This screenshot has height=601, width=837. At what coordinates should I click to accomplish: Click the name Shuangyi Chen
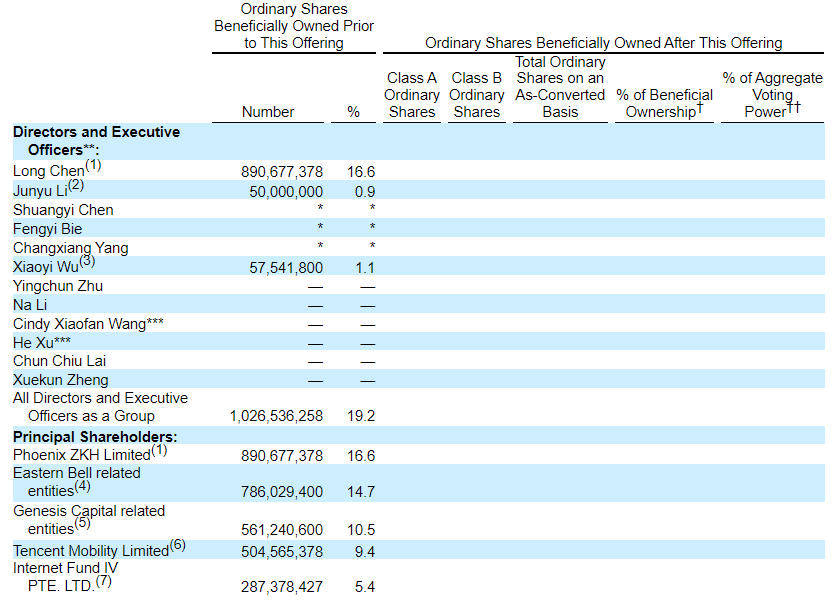[x=63, y=210]
